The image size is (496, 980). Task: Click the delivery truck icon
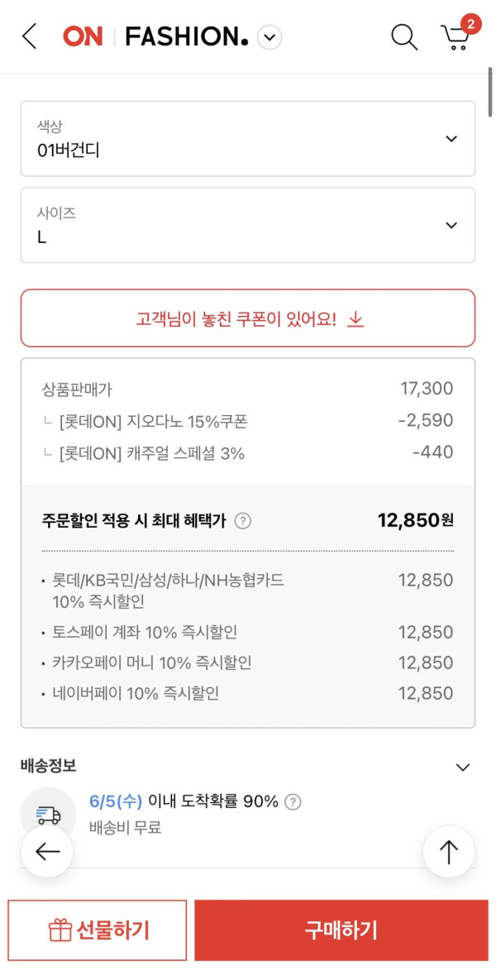pyautogui.click(x=48, y=815)
